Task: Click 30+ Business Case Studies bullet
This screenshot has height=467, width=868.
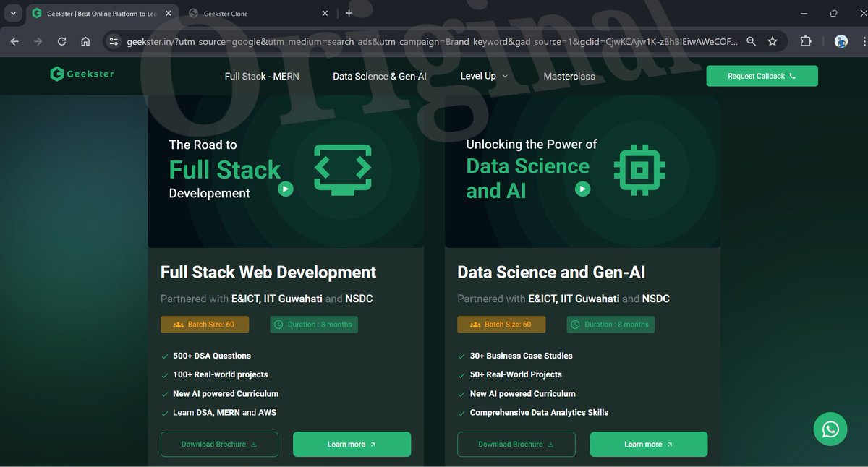Action: click(x=522, y=356)
